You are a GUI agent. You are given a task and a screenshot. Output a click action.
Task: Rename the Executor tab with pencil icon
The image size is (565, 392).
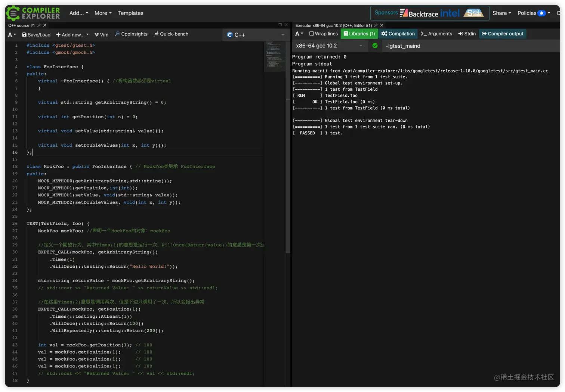[376, 25]
